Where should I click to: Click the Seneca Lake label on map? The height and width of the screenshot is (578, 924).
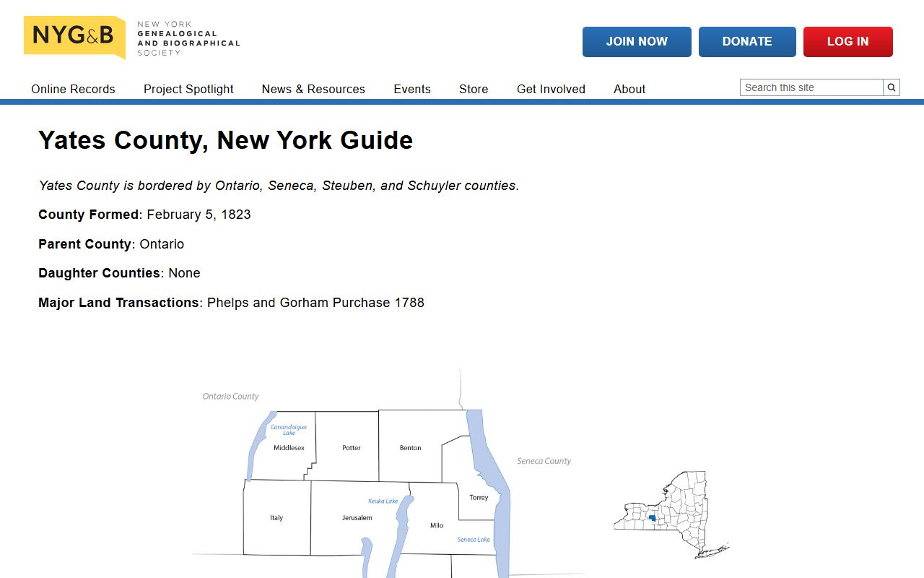474,540
